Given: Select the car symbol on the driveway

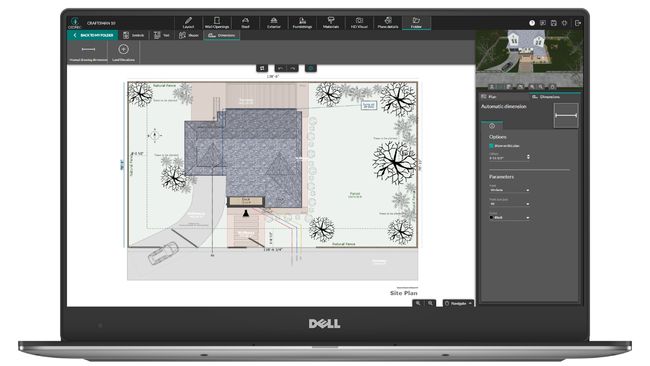Looking at the screenshot, I should coord(163,253).
